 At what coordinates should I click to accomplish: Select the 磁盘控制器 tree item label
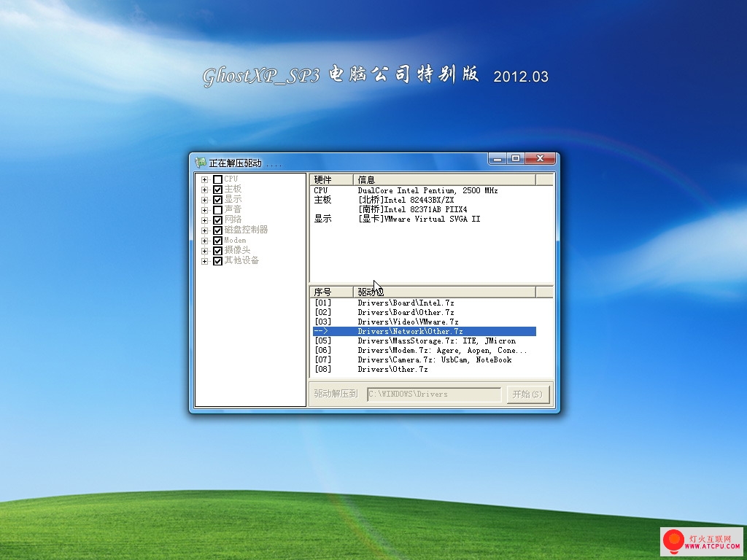[x=246, y=230]
